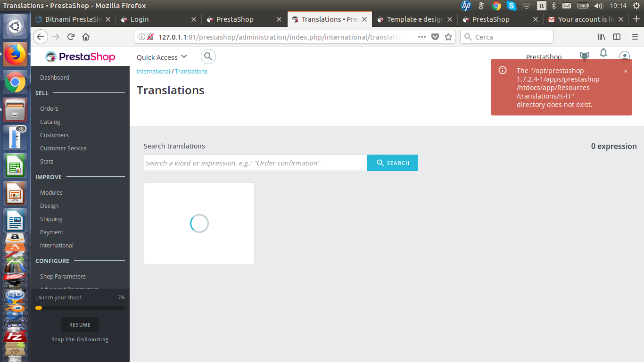This screenshot has width=644, height=362.
Task: Open the trophy gamification icon
Action: tap(585, 57)
